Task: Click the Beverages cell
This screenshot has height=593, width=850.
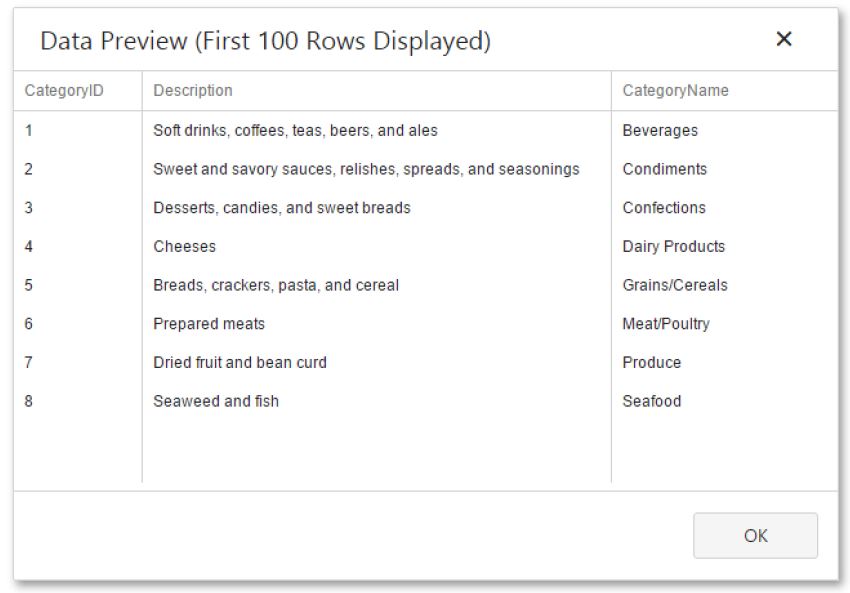Action: (x=660, y=131)
